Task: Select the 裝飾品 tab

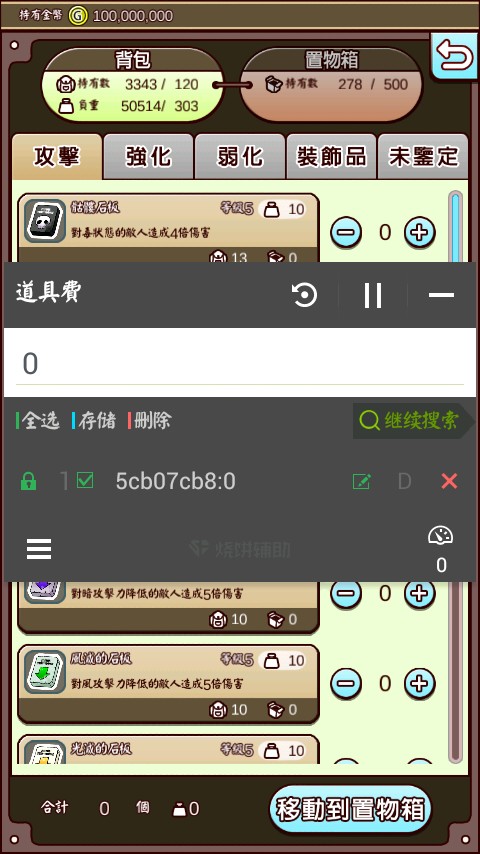Action: [x=331, y=157]
